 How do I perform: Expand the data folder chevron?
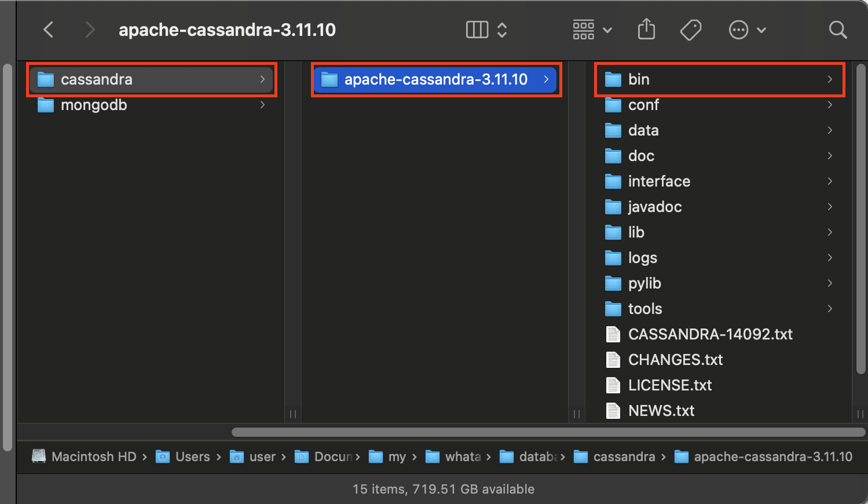pyautogui.click(x=830, y=130)
